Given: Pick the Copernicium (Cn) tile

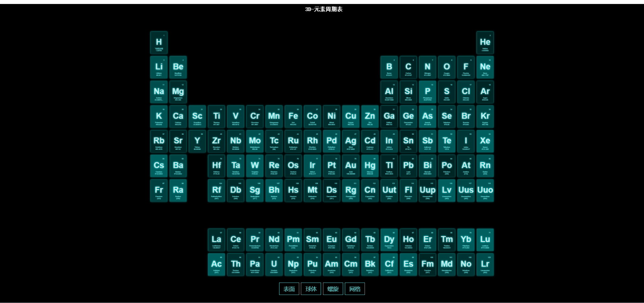Looking at the screenshot, I should click(x=370, y=190).
